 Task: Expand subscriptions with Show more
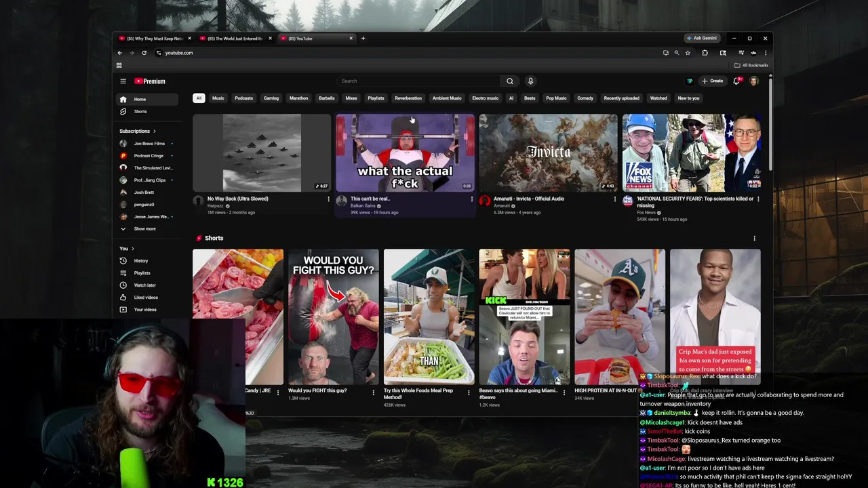point(146,229)
